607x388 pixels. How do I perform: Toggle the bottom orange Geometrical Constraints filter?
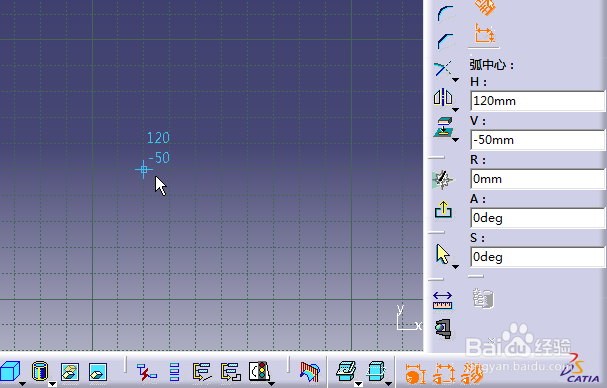tap(473, 374)
